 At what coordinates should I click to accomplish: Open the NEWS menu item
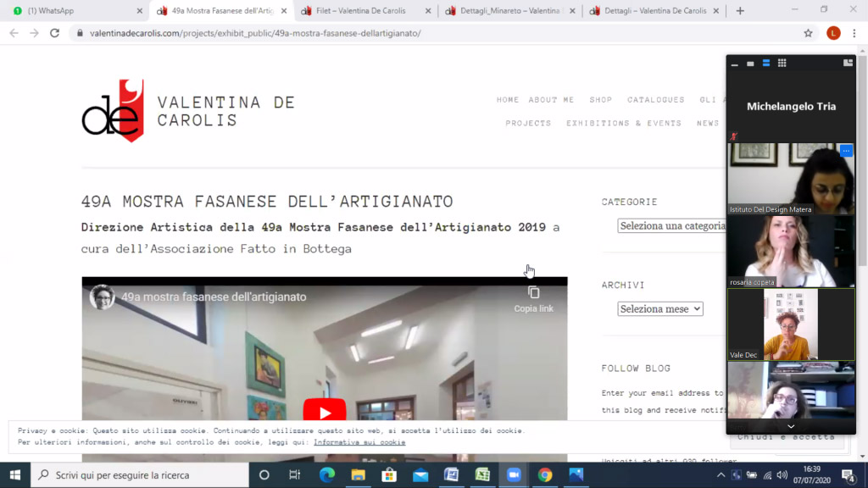pyautogui.click(x=708, y=123)
